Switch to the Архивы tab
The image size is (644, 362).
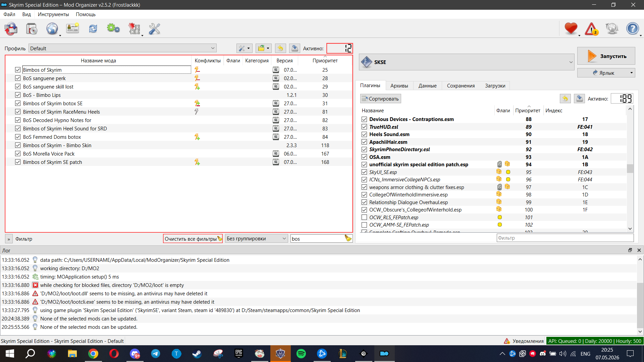click(399, 86)
